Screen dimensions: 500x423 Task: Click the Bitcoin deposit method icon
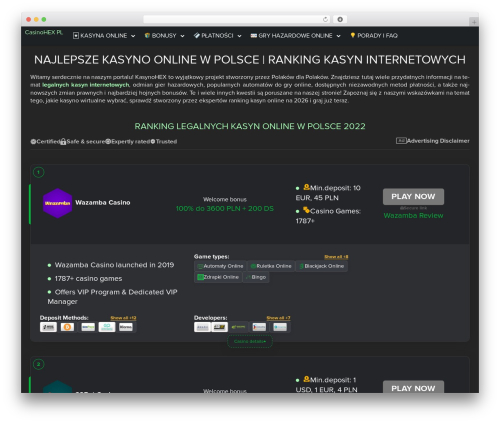click(67, 327)
